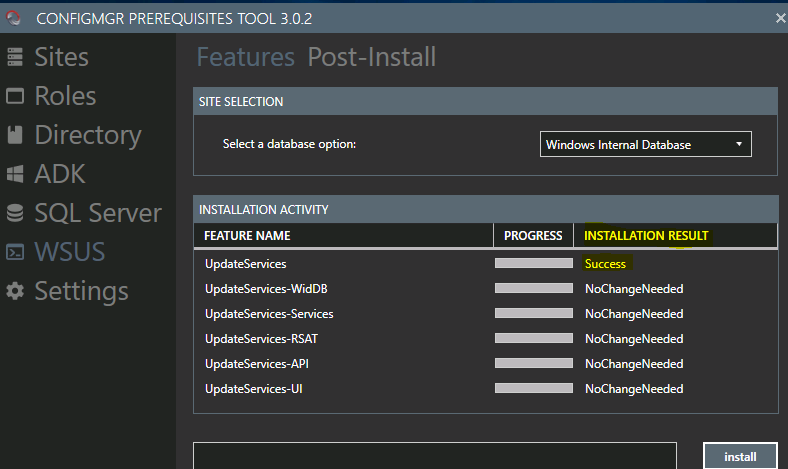788x469 pixels.
Task: Click the dropdown arrow beside Windows Internal Database
Action: 739,144
